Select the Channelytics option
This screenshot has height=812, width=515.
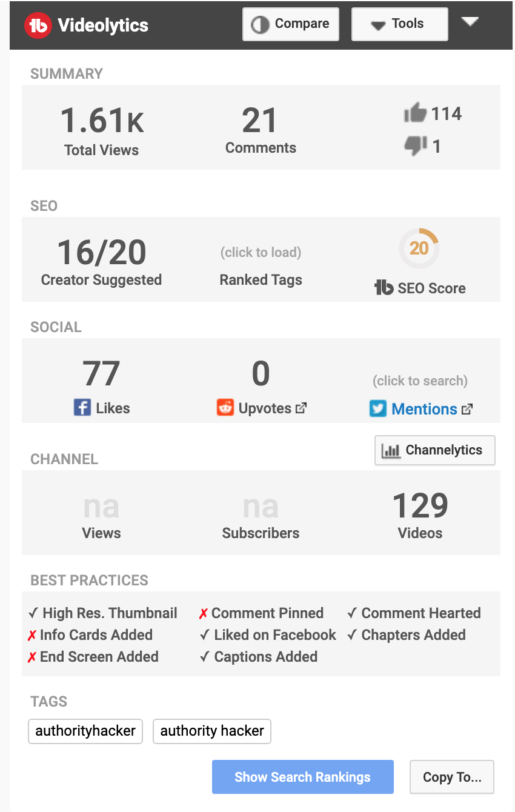click(x=434, y=450)
